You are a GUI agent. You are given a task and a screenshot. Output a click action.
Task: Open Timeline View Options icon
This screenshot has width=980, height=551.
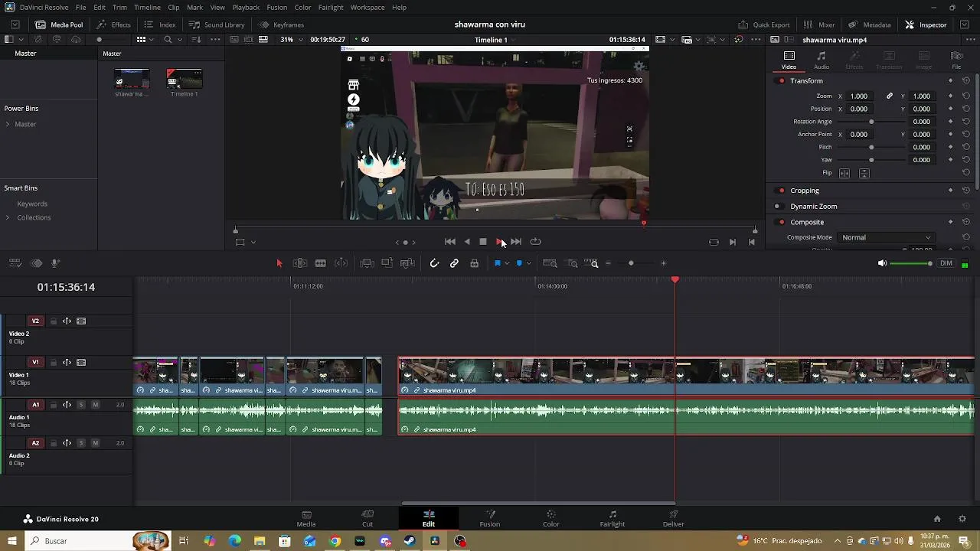15,263
